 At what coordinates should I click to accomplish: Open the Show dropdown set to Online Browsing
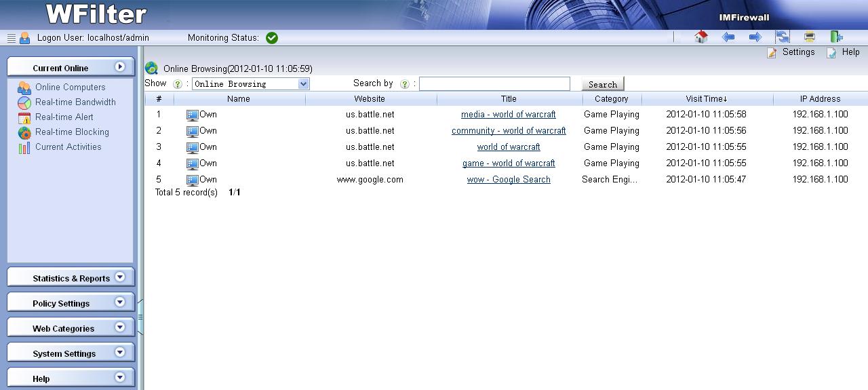(x=250, y=84)
